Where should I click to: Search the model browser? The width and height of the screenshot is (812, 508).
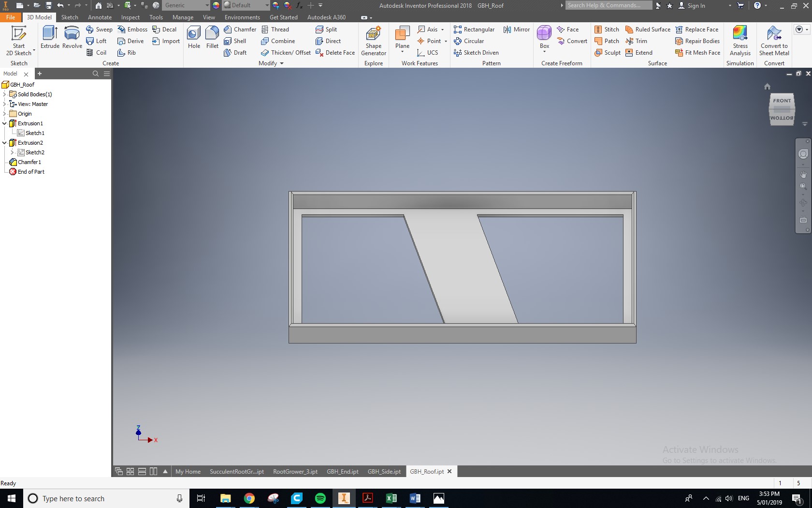[96, 74]
